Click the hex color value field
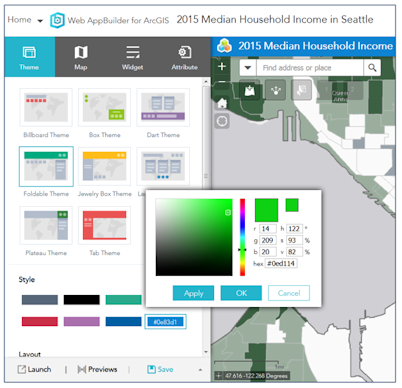 (x=281, y=263)
